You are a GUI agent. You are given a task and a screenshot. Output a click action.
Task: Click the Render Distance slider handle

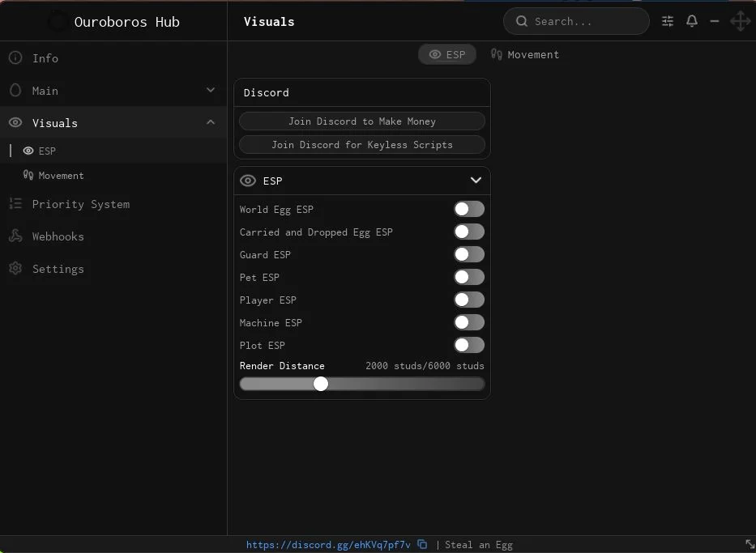tap(321, 384)
